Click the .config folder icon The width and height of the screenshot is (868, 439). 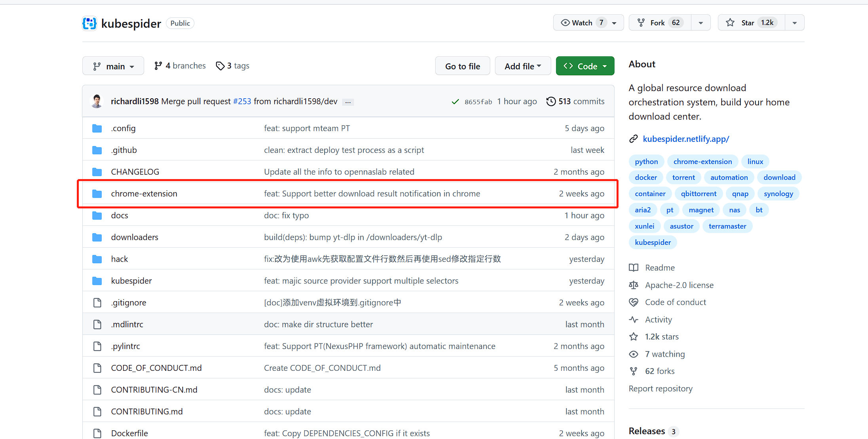tap(97, 128)
